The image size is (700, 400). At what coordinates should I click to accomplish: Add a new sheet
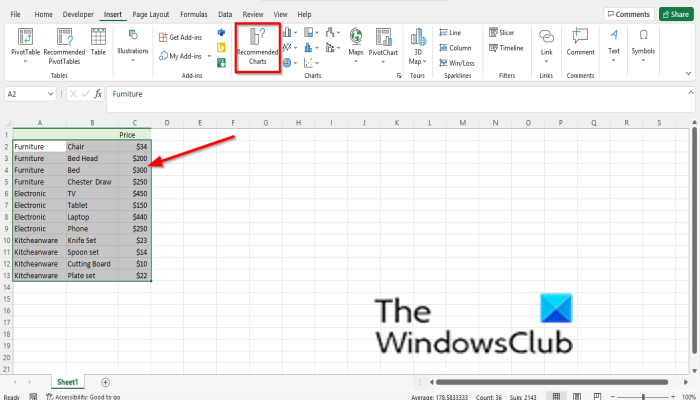click(105, 382)
